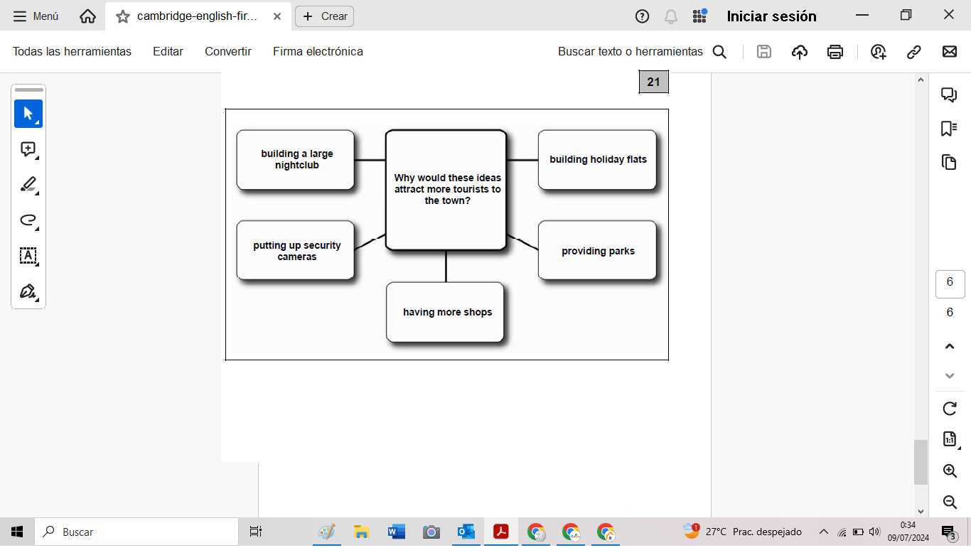Image resolution: width=971 pixels, height=560 pixels.
Task: Select the freehand drawing tool
Action: coord(28,220)
